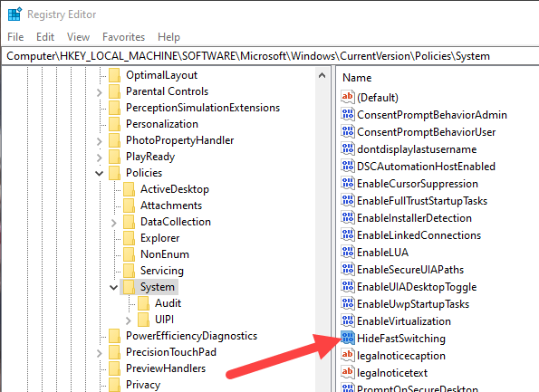Click the Explorer folder icon
This screenshot has height=392, width=539.
point(129,238)
